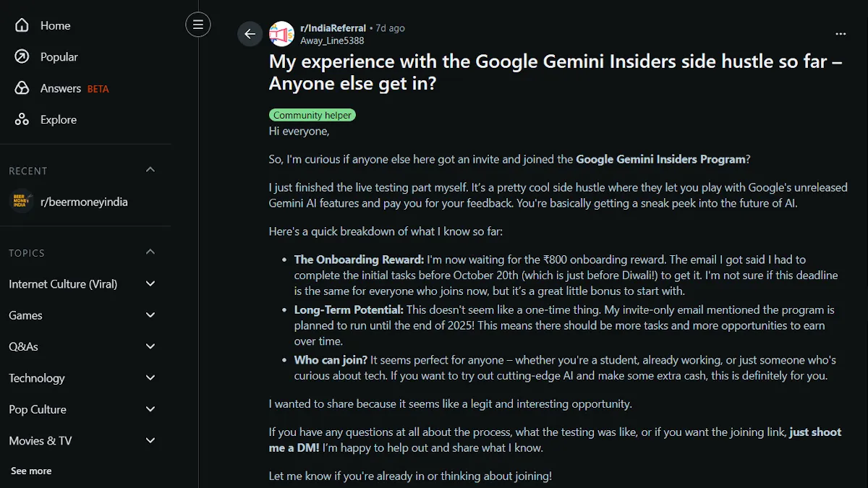
Task: Open the r/IndiaReferral community avatar
Action: tap(281, 33)
